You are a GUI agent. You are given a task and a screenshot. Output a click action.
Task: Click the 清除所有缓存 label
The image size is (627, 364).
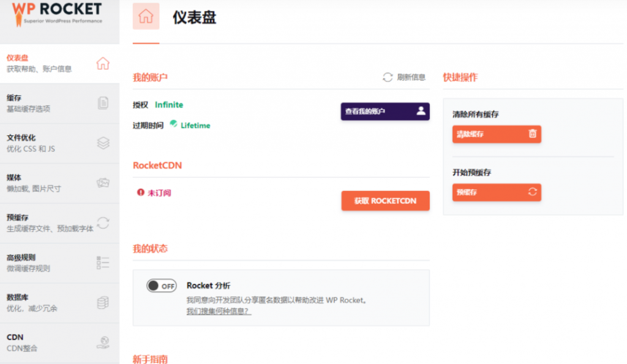click(475, 114)
